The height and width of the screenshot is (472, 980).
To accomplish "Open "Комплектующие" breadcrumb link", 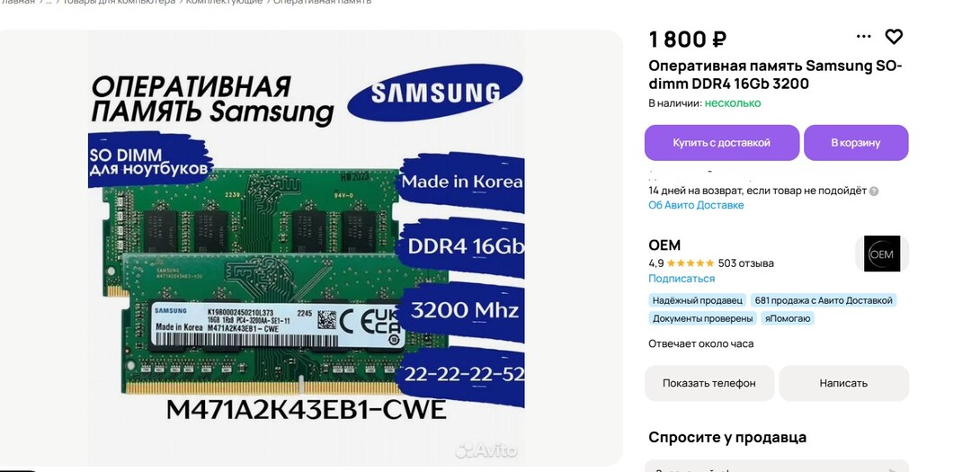I will click(x=225, y=3).
